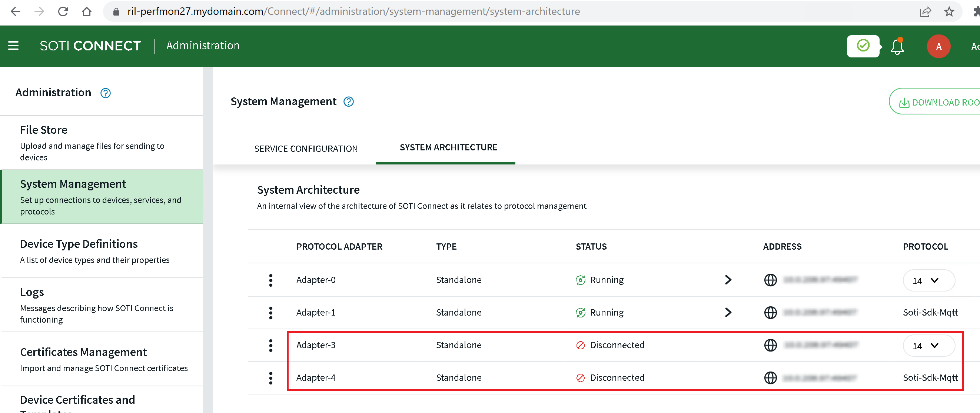This screenshot has width=980, height=413.
Task: Open Device Certificates and Templates item
Action: coord(102,400)
